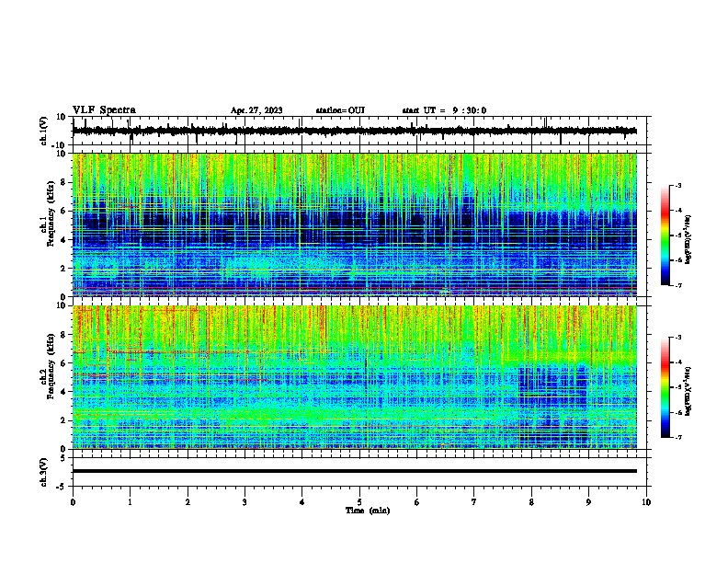Screen dimensions: 728x563
Task: Click the ch.1 color bar "log(PSD)" label
Action: point(688,239)
